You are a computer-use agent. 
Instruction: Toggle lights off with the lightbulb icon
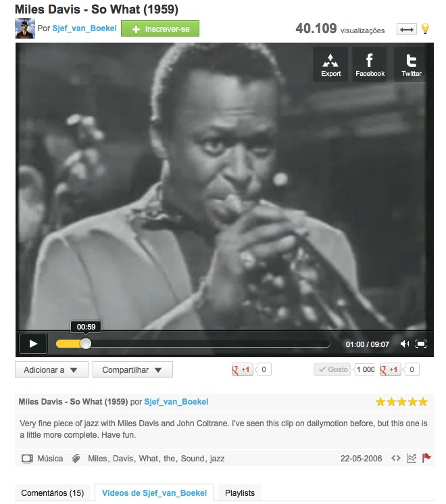[425, 28]
